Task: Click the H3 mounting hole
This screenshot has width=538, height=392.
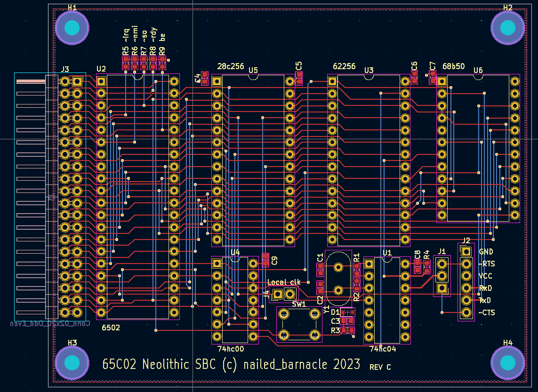Action: click(x=72, y=363)
